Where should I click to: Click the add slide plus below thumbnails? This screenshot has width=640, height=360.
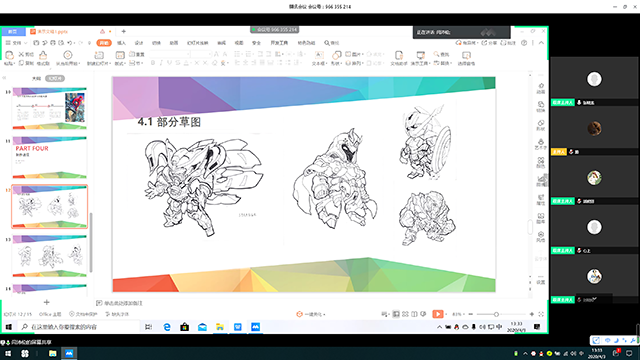[47, 302]
